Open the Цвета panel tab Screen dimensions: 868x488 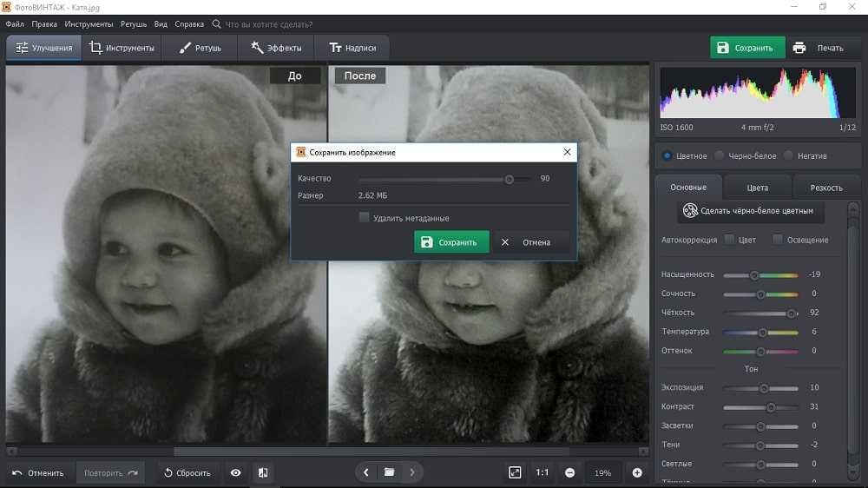757,187
